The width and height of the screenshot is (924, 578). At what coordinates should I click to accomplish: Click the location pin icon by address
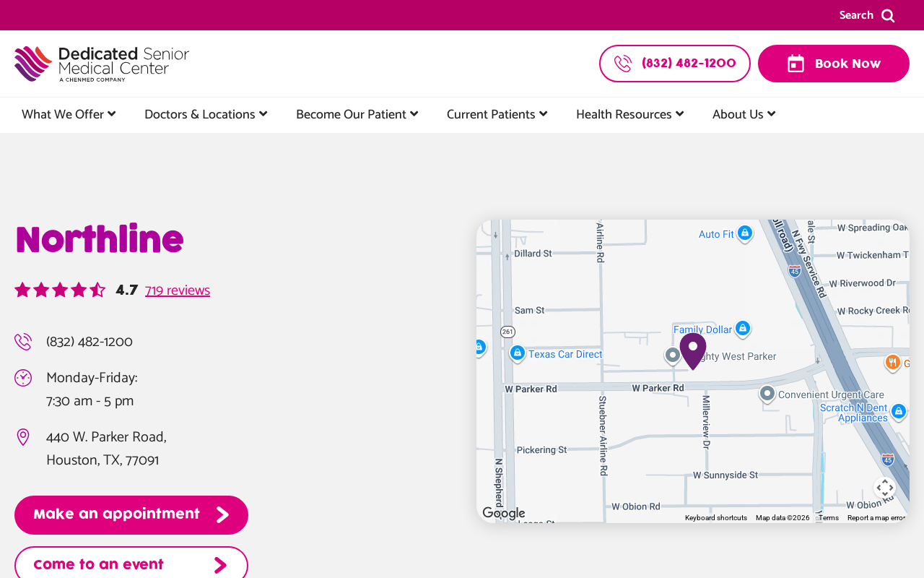click(23, 437)
